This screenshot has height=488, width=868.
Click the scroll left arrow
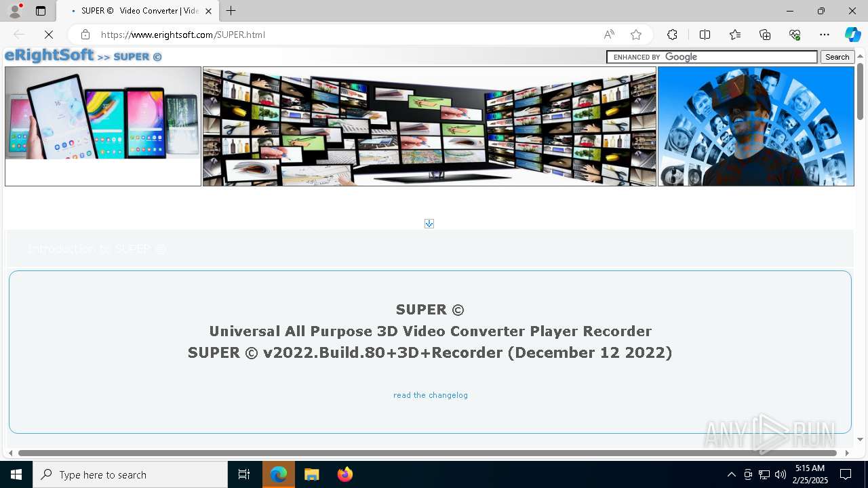point(10,453)
